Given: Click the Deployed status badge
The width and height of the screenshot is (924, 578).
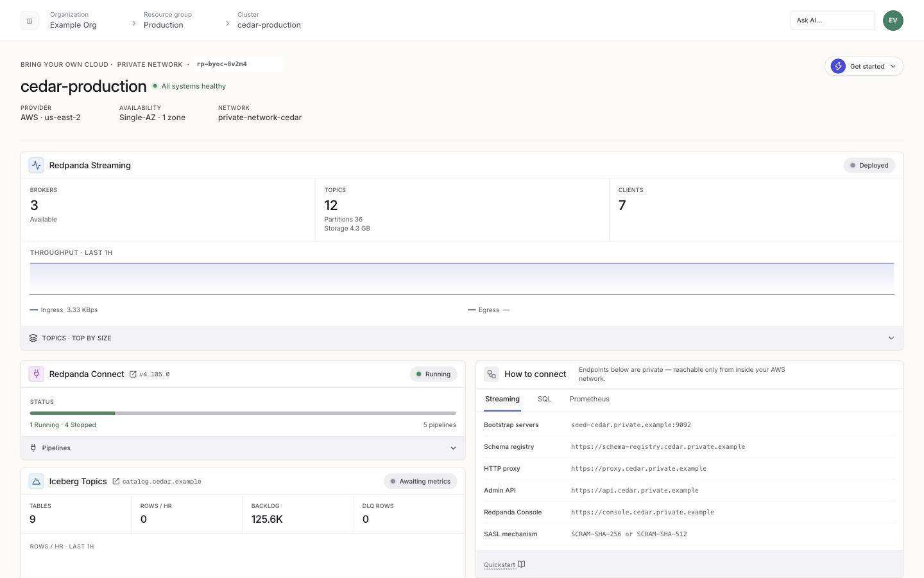Looking at the screenshot, I should (869, 166).
